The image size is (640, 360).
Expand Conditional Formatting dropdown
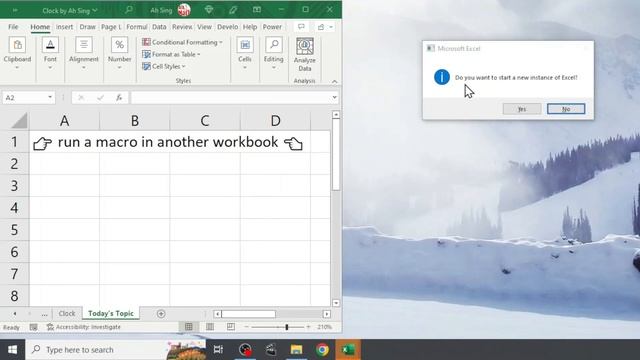tap(221, 42)
